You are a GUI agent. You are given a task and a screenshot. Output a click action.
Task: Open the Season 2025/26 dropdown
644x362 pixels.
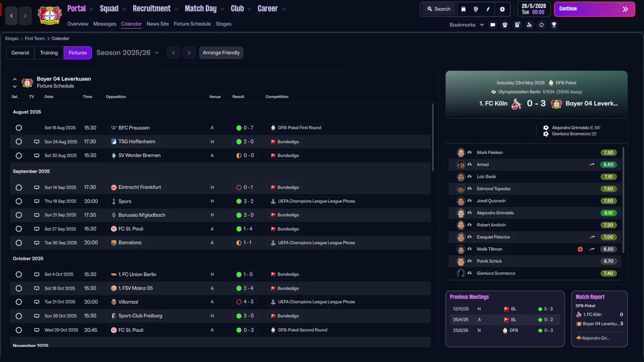[128, 53]
